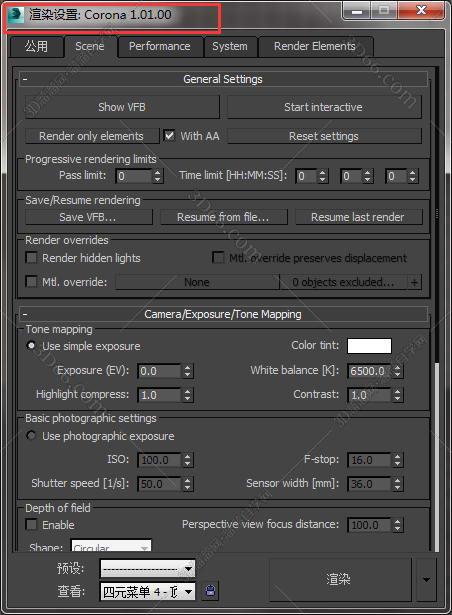Toggle Mtl. override preserves displacement checkbox
The image size is (452, 615).
click(x=218, y=258)
